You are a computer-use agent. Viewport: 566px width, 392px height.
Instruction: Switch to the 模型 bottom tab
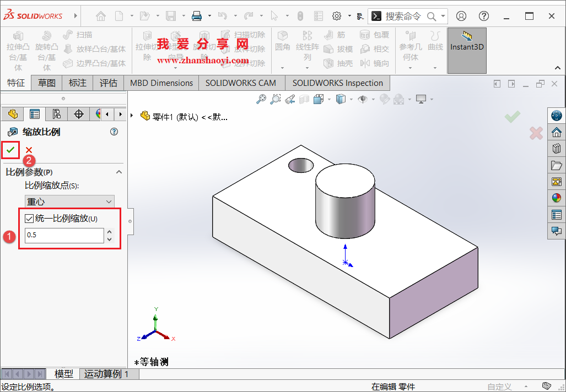coord(63,374)
